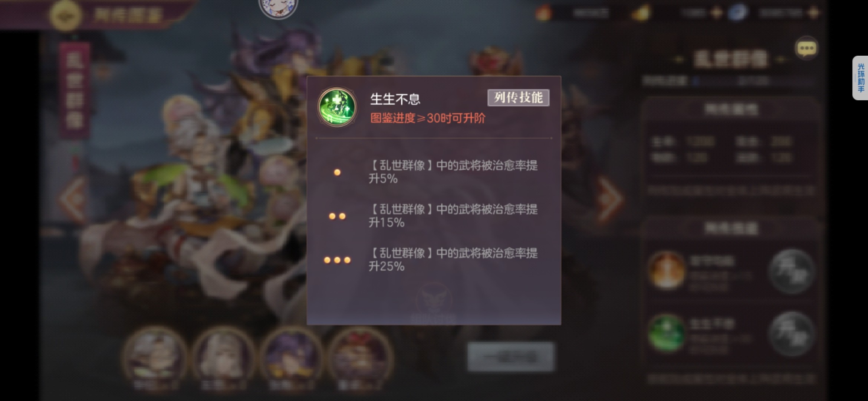Open the yellow chat bubble icon

point(806,48)
